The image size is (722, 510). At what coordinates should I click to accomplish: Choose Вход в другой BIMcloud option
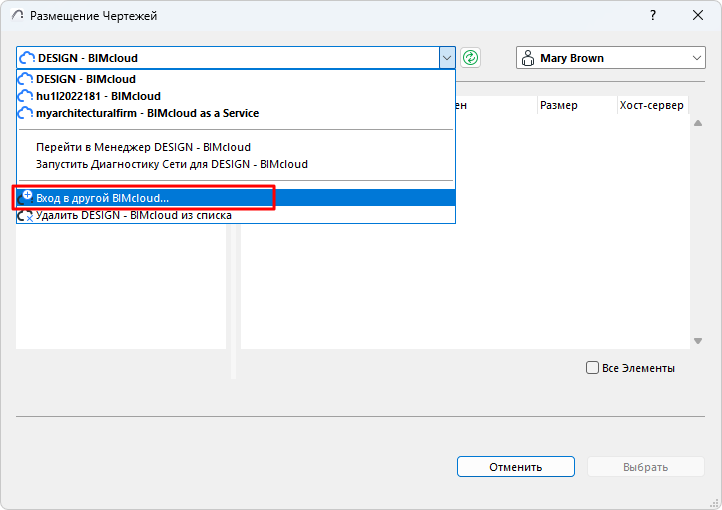(102, 198)
